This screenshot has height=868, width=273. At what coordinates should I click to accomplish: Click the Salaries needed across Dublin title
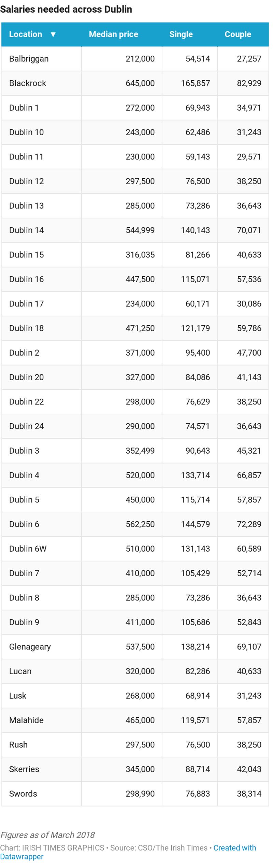pyautogui.click(x=66, y=9)
